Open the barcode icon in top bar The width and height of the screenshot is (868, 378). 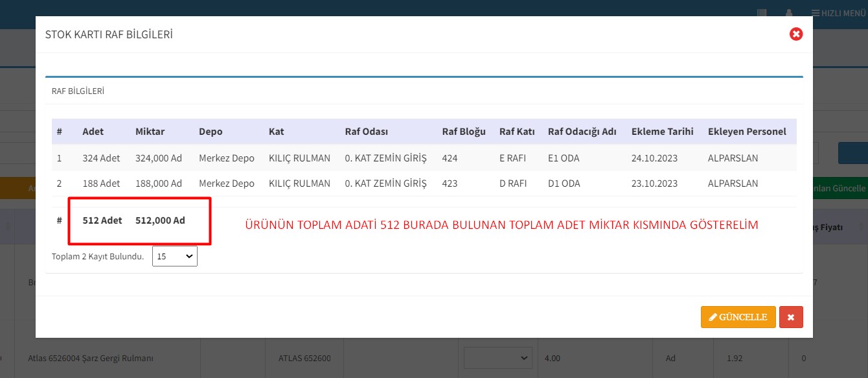(762, 13)
